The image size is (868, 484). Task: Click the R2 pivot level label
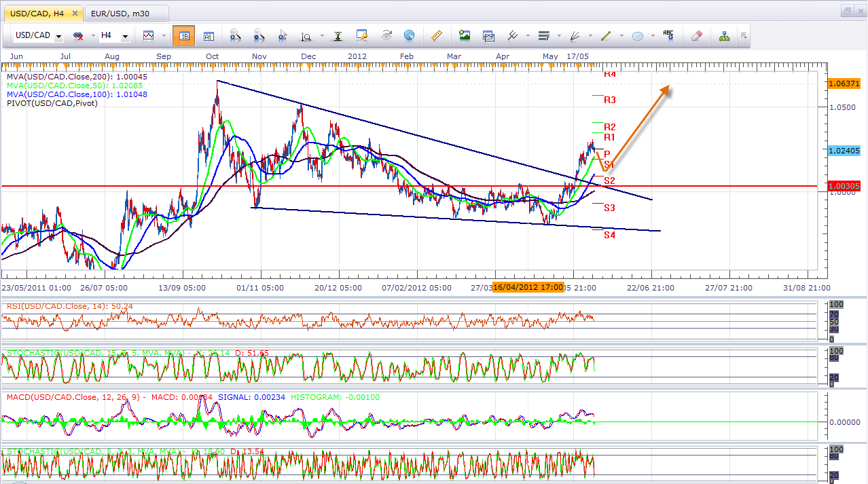[x=610, y=127]
